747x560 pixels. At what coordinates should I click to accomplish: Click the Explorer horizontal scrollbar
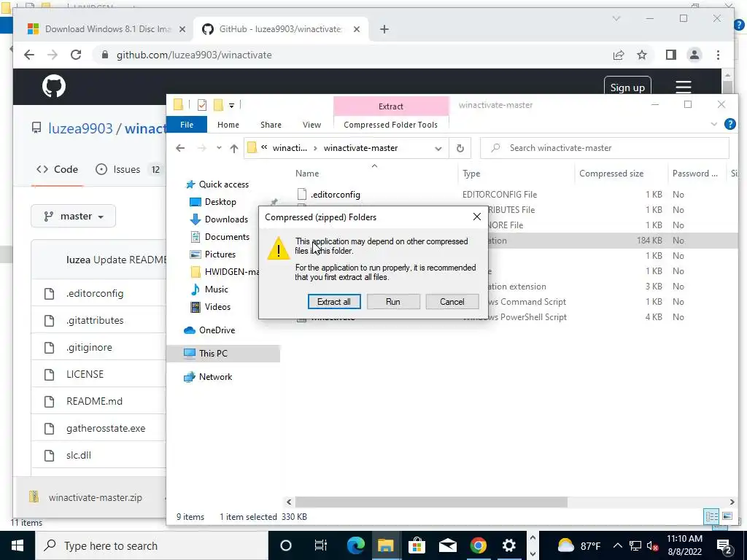(x=431, y=502)
